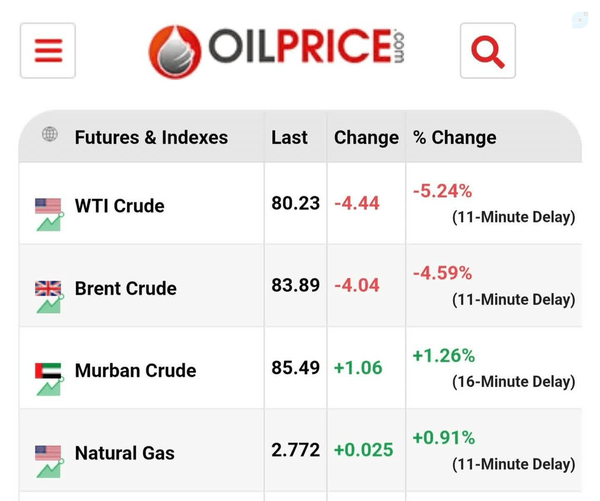Click the OilPrice.com logo

click(x=277, y=51)
